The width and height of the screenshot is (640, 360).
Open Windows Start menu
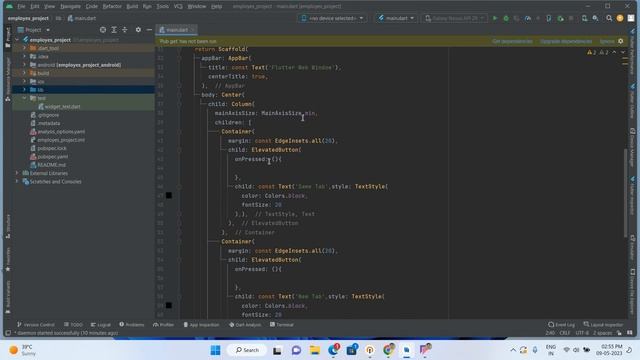(215, 350)
